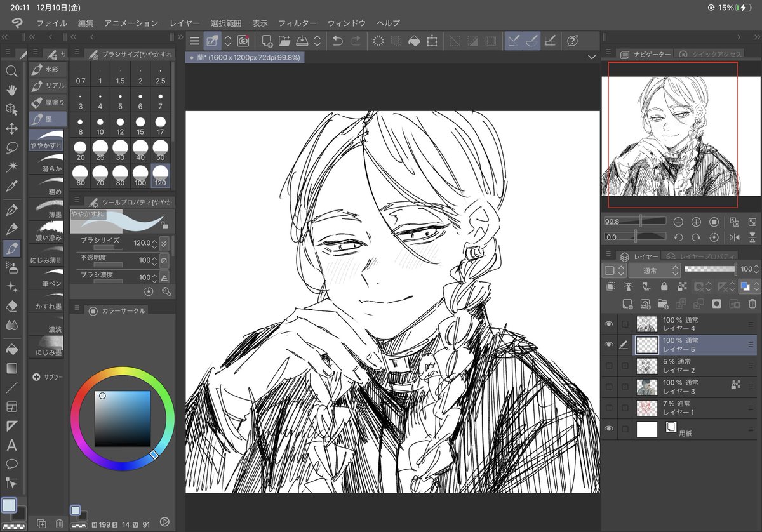Click the New layer folder icon
This screenshot has height=532, width=762.
pyautogui.click(x=664, y=304)
